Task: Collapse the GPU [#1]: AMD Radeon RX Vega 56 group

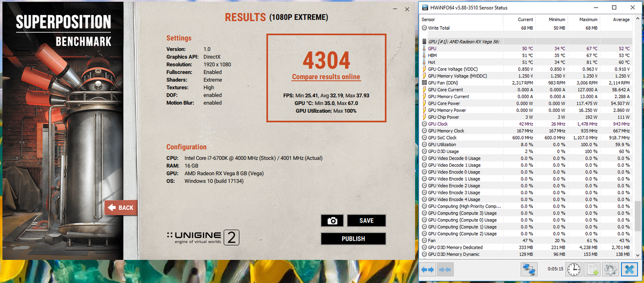Action: (x=424, y=41)
